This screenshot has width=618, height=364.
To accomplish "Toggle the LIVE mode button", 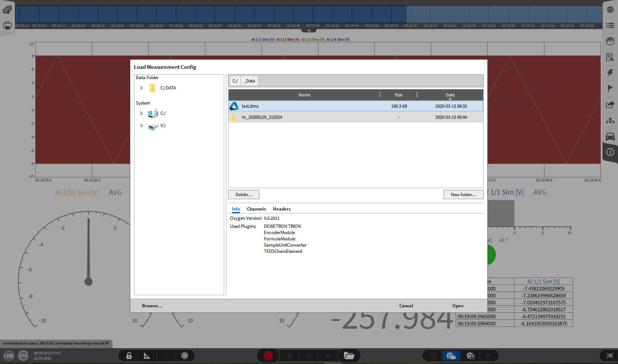I will pyautogui.click(x=9, y=356).
